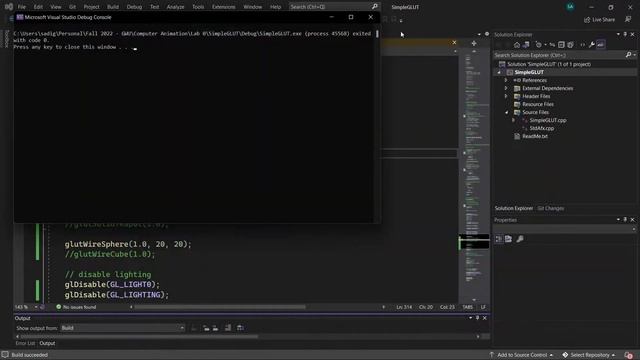The image size is (640, 360).
Task: Open Solution Explorer window options dropdown arrow
Action: click(x=618, y=34)
